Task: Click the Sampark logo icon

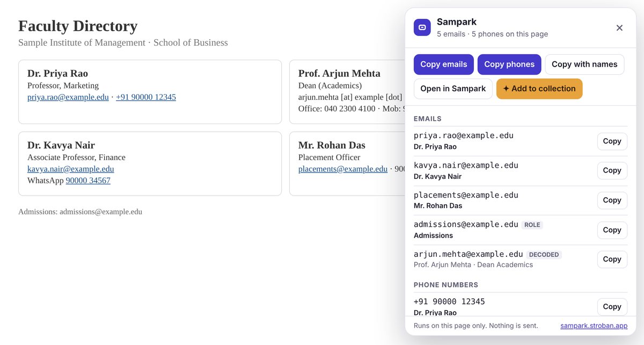Action: tap(422, 27)
